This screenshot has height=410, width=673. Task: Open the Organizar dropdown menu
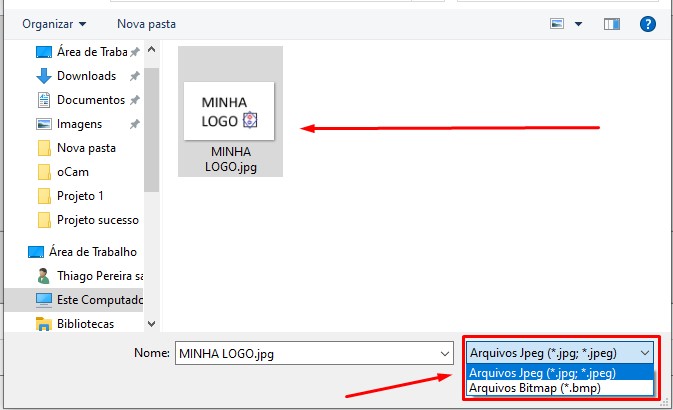click(x=53, y=22)
